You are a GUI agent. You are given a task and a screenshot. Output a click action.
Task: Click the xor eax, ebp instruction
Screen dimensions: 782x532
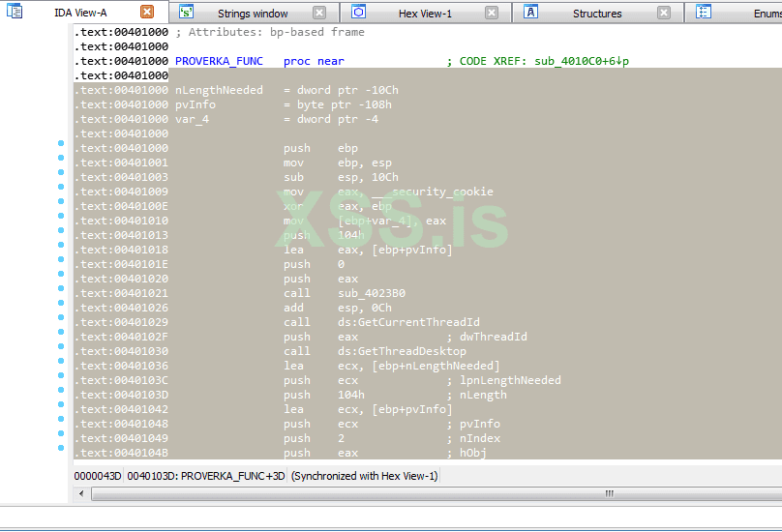coord(338,206)
